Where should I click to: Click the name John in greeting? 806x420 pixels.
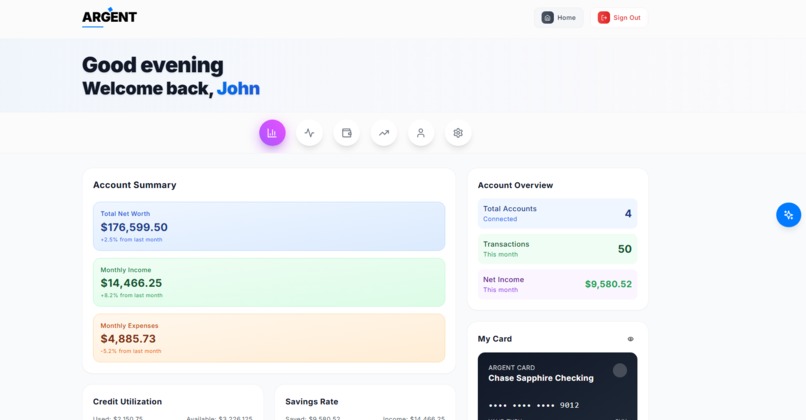pyautogui.click(x=238, y=88)
